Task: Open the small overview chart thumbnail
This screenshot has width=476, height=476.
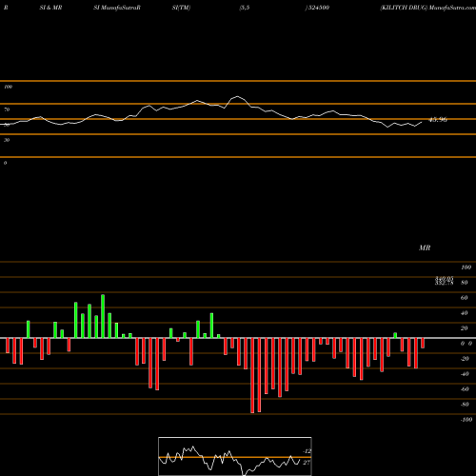Action: (235, 456)
